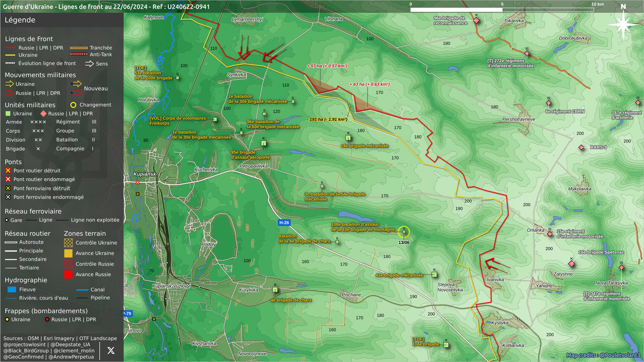644x362 pixels.
Task: Click the 4e brigade de chars unit icon
Action: tap(275, 290)
